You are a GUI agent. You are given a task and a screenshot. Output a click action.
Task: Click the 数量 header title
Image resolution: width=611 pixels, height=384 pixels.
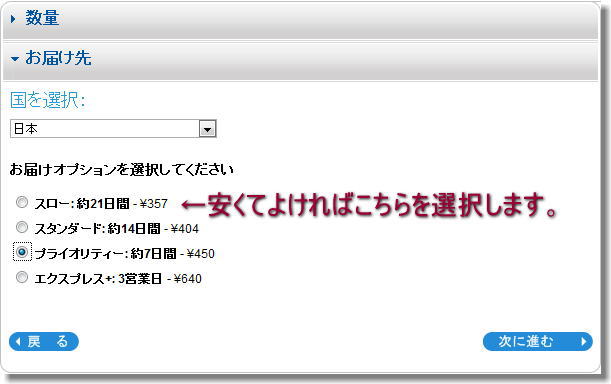[x=42, y=18]
